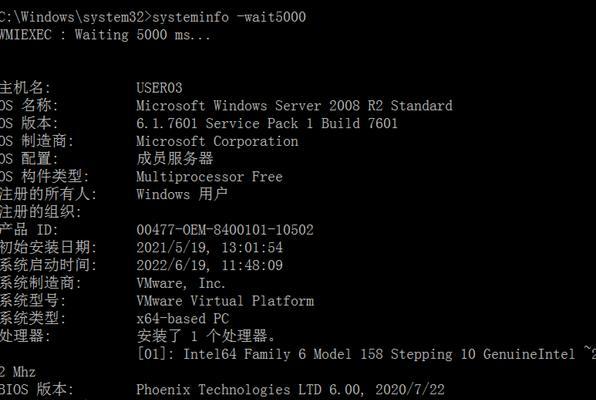Click the 注册的组织 label
The width and height of the screenshot is (596, 400).
point(41,212)
